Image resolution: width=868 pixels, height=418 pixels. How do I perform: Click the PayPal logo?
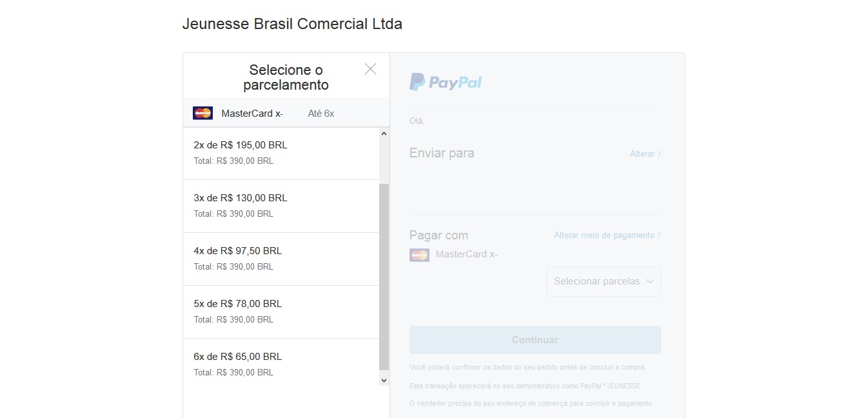click(x=446, y=82)
